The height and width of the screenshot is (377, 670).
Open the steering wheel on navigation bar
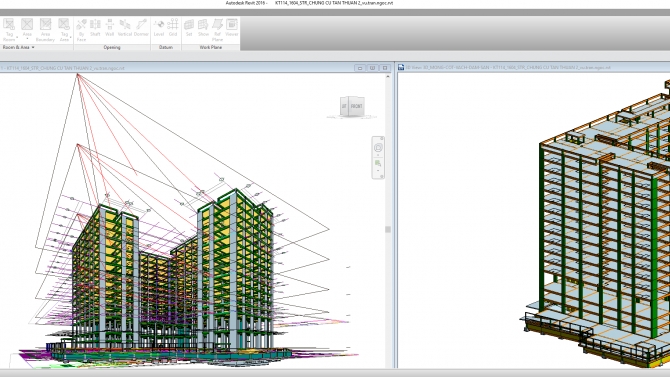[378, 148]
